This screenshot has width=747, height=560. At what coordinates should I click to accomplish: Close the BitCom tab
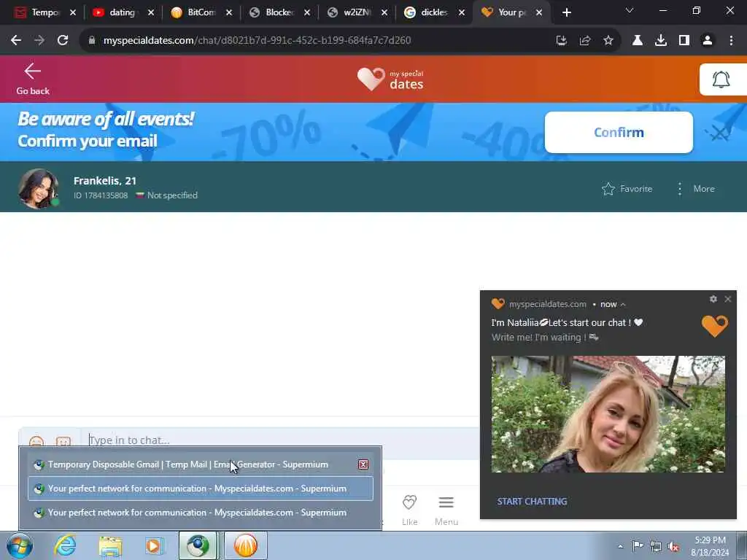(228, 12)
